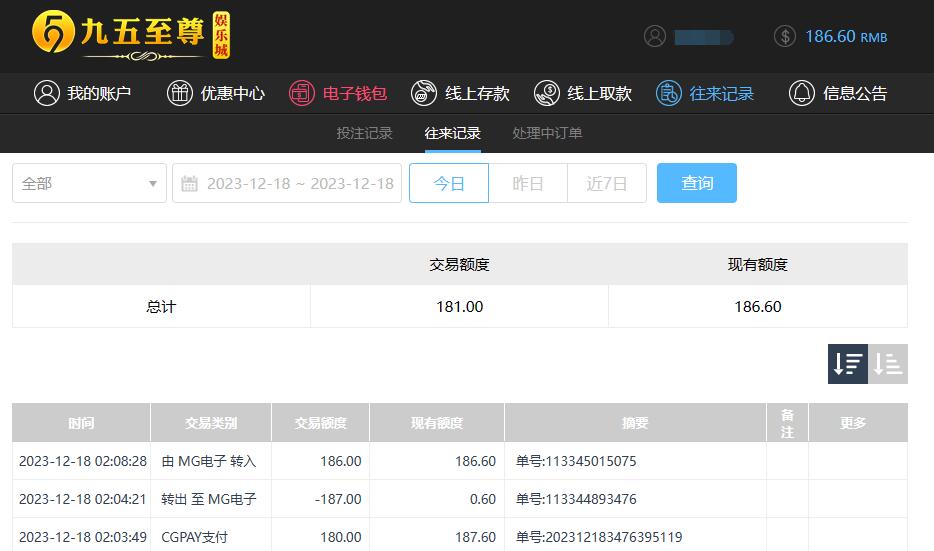Open the 全部 transaction type dropdown
934x551 pixels.
[x=89, y=183]
